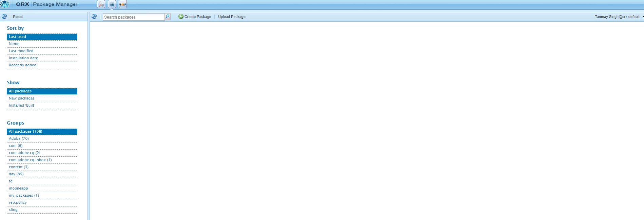
Task: Sort packages by Installation date
Action: coord(42,58)
